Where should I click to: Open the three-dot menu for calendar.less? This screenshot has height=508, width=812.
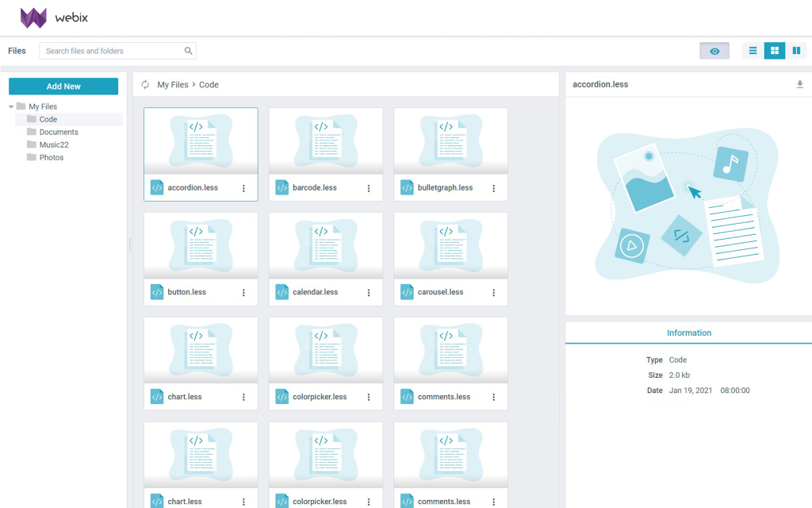pos(369,292)
